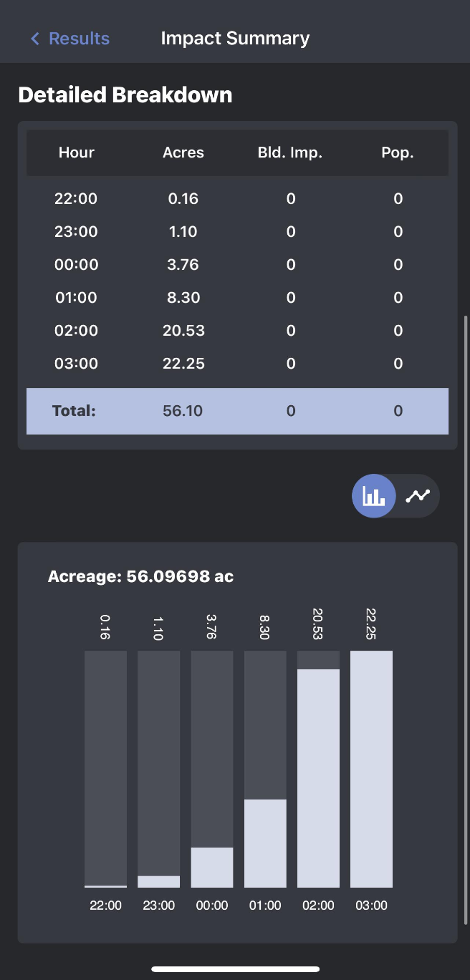
Task: Tap the Total row in table
Action: [237, 411]
